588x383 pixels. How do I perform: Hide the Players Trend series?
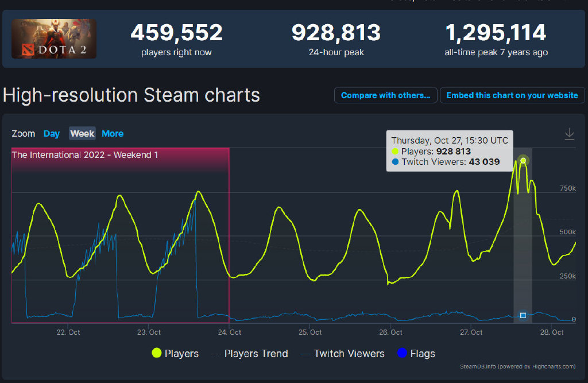pyautogui.click(x=256, y=354)
